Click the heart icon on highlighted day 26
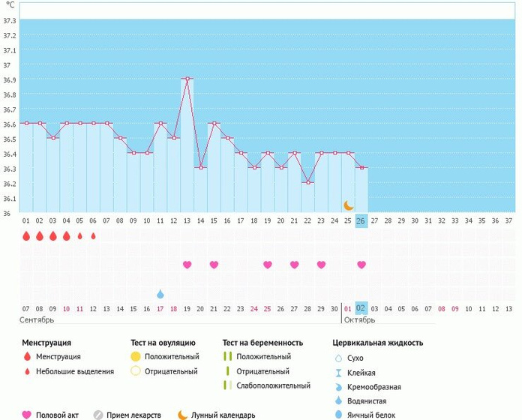The image size is (522, 420). coord(361,265)
